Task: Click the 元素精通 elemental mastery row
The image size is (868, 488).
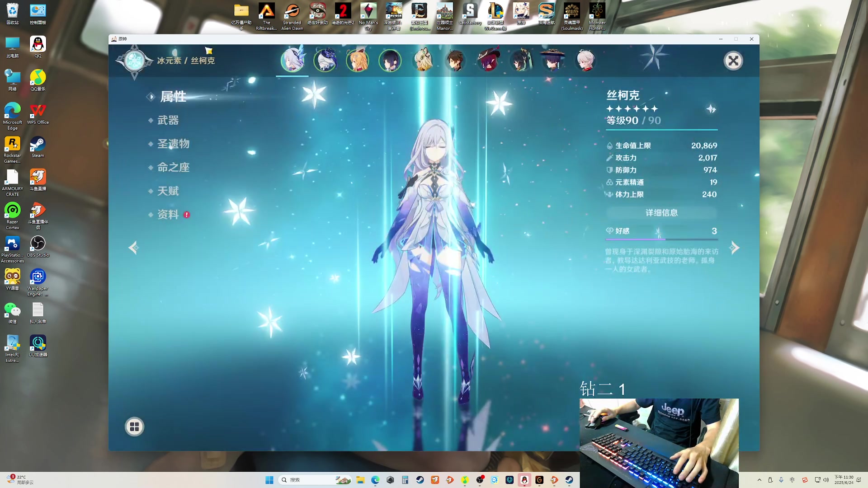Action: click(x=661, y=182)
